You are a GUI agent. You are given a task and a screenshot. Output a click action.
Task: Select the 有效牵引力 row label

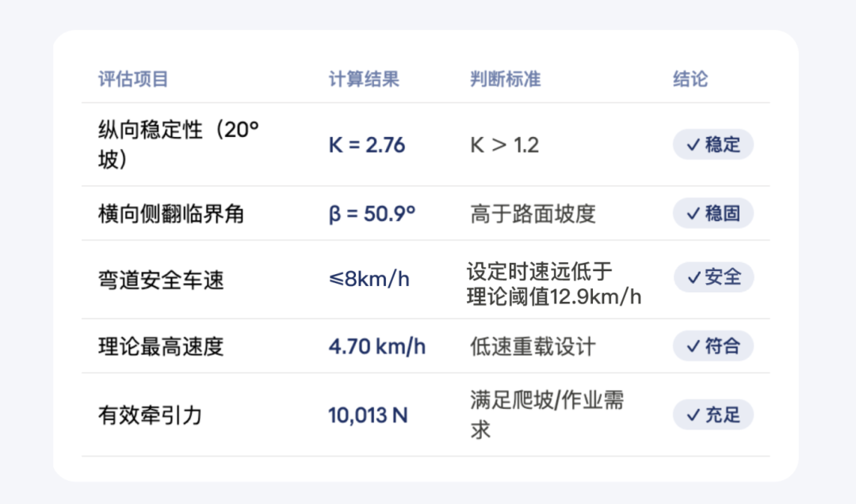150,414
